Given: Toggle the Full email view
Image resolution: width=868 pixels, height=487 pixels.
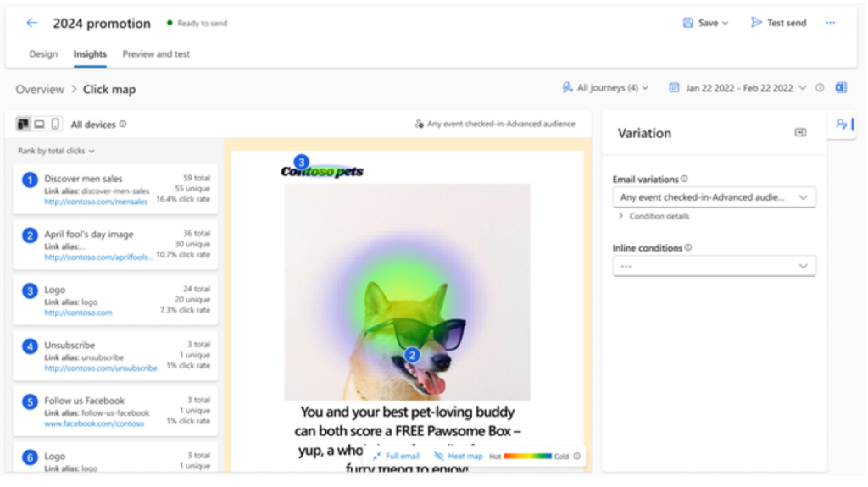Looking at the screenshot, I should [x=397, y=456].
